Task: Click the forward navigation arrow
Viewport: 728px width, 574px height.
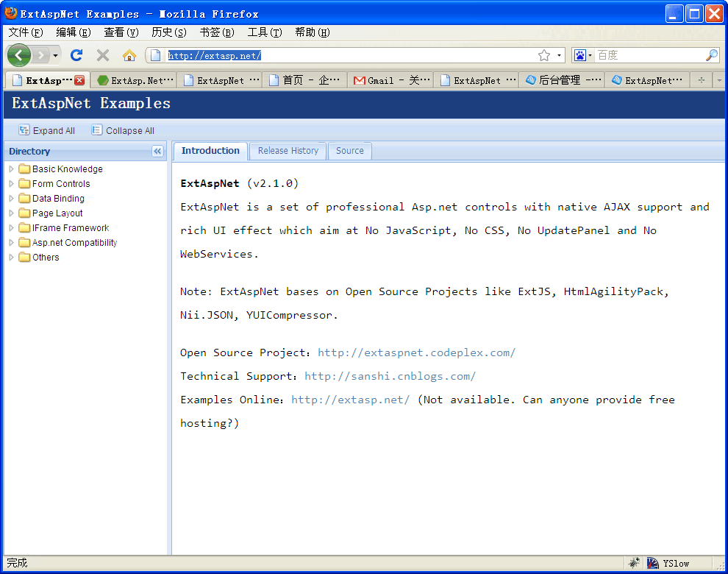Action: [41, 56]
